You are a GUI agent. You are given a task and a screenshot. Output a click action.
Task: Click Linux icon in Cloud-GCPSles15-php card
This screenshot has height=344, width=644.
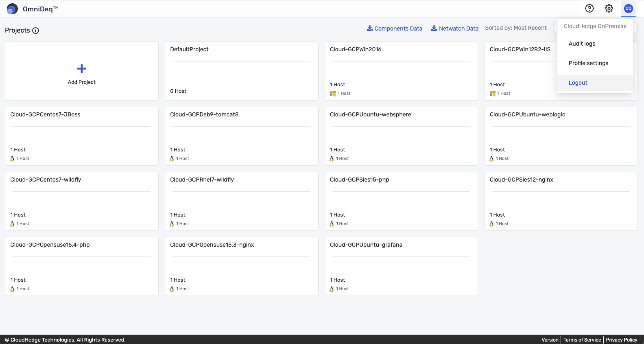pyautogui.click(x=332, y=224)
